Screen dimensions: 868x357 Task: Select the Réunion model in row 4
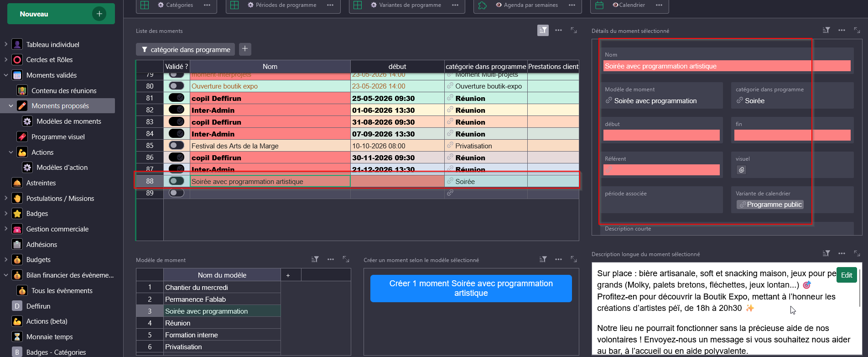pos(177,323)
